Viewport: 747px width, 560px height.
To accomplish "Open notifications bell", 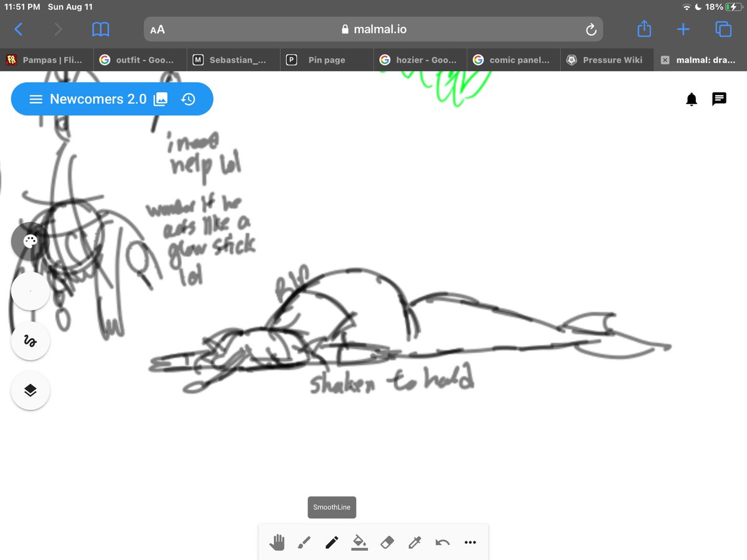I will pyautogui.click(x=692, y=100).
